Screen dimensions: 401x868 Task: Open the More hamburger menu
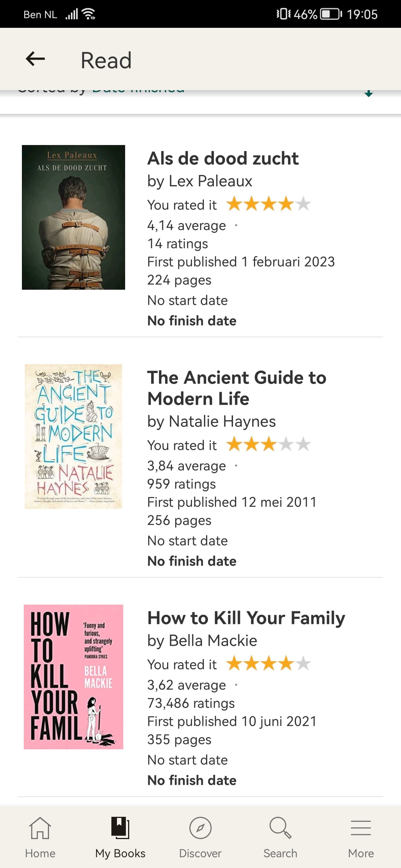click(x=361, y=828)
